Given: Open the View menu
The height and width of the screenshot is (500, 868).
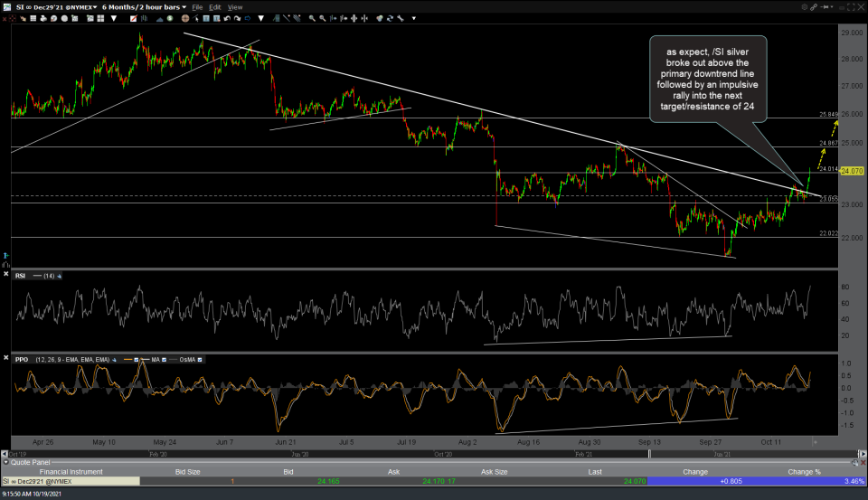Looking at the screenshot, I should (x=235, y=6).
